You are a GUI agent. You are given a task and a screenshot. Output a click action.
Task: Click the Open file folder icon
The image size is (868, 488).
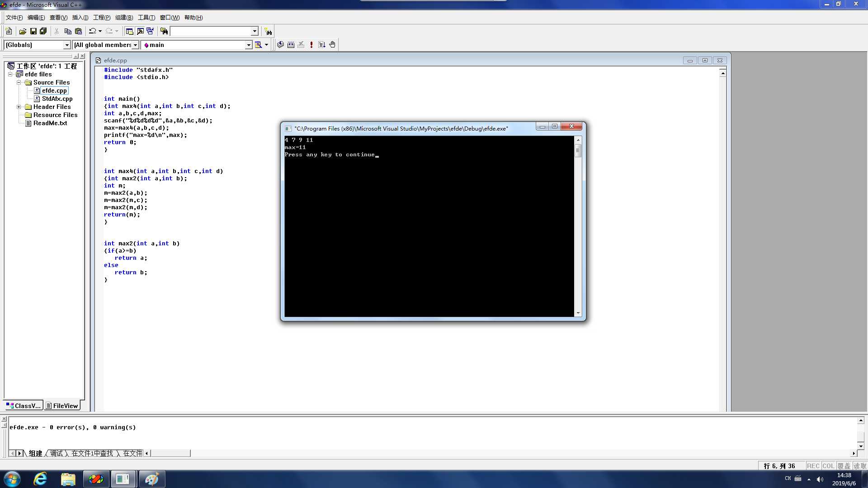(23, 31)
